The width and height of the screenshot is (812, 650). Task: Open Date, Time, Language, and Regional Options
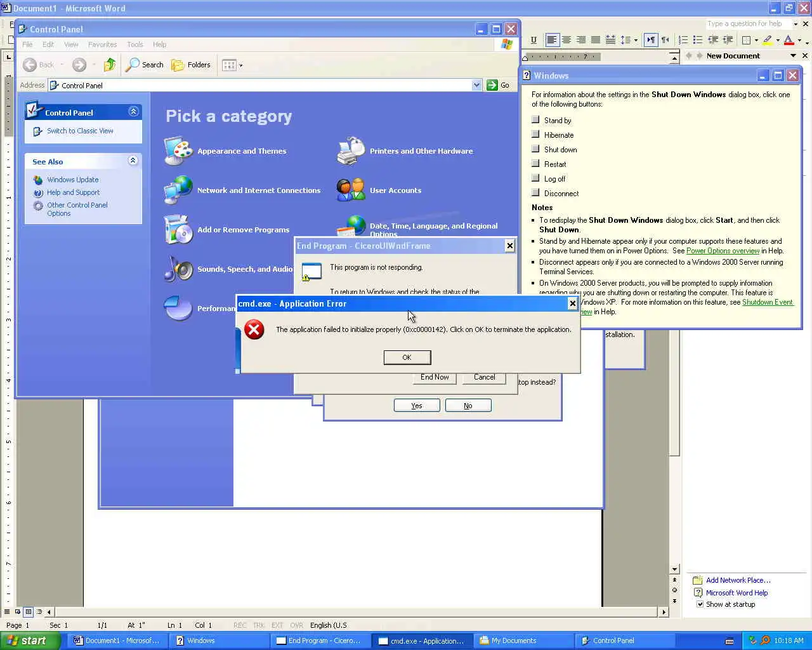click(x=417, y=226)
